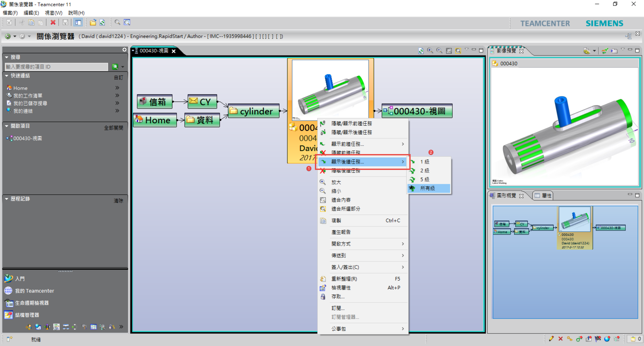Click the save disk toolbar icon
644x346 pixels.
pyautogui.click(x=65, y=23)
